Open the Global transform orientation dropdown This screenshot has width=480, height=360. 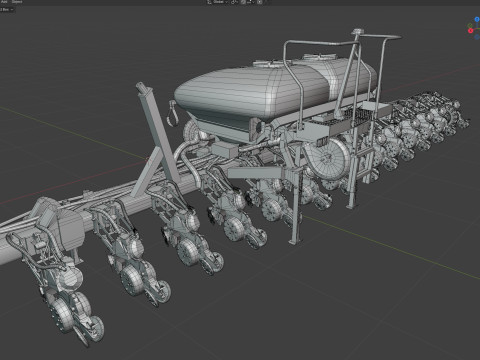218,2
